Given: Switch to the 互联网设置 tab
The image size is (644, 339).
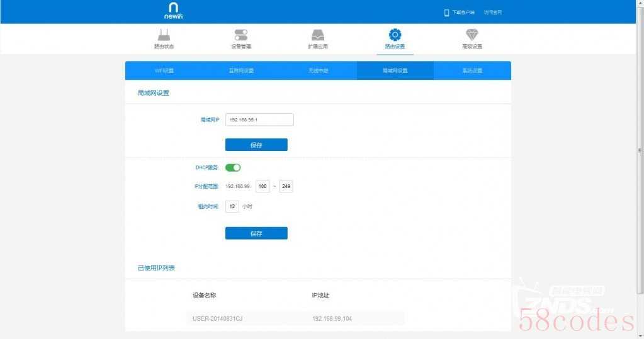Looking at the screenshot, I should coord(241,70).
